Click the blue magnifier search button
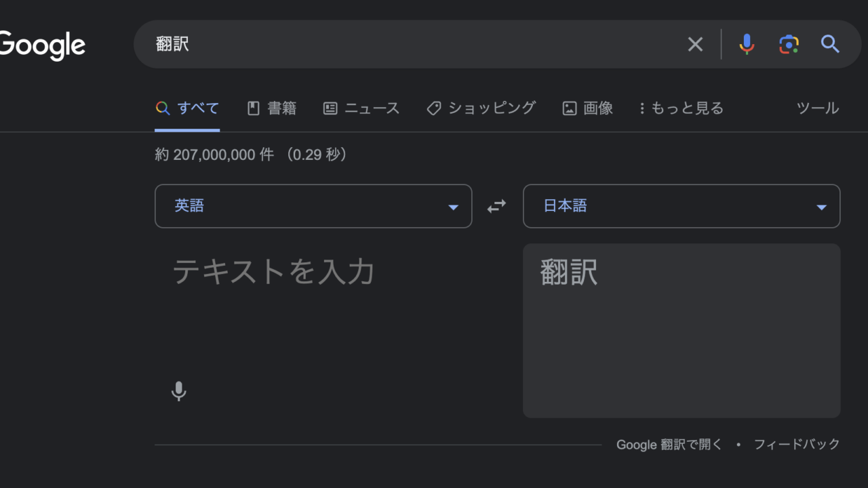The image size is (868, 488). pos(830,45)
